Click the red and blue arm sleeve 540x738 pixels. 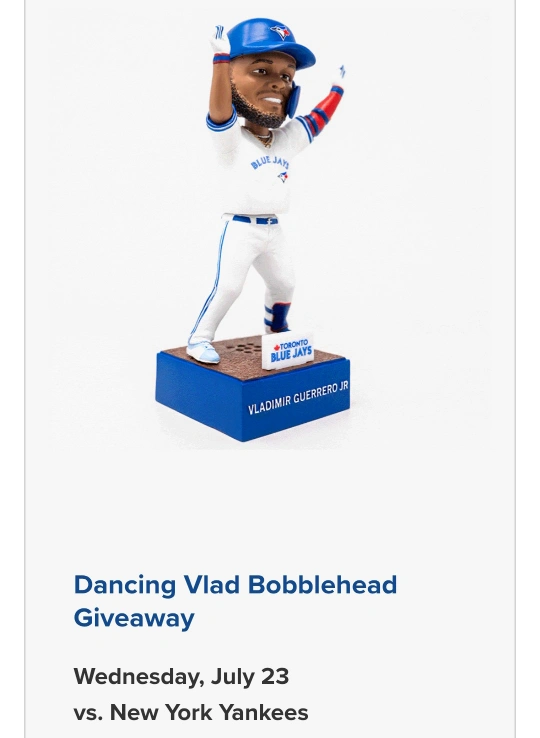coord(323,110)
